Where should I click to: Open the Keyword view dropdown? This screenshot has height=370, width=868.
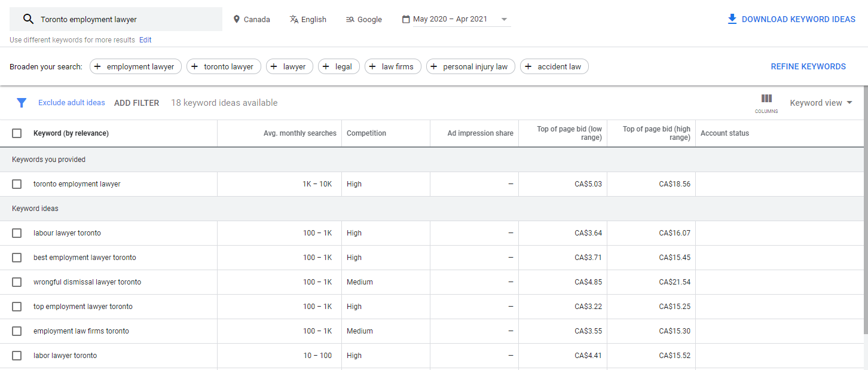(820, 102)
